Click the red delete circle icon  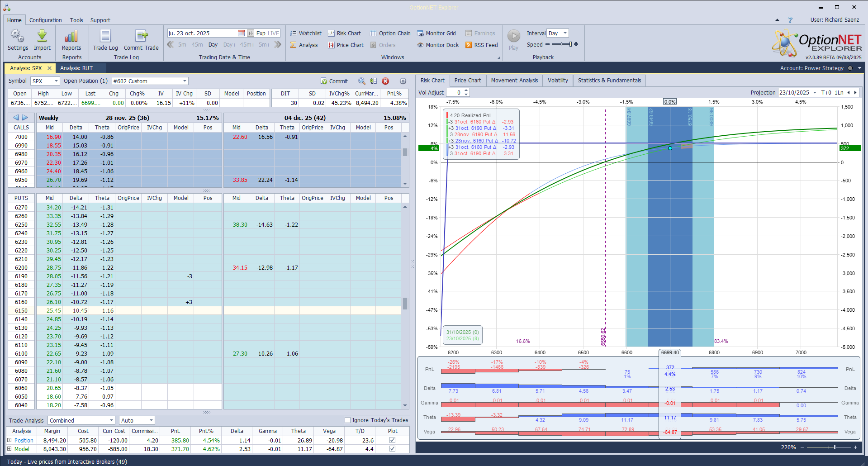pos(385,81)
